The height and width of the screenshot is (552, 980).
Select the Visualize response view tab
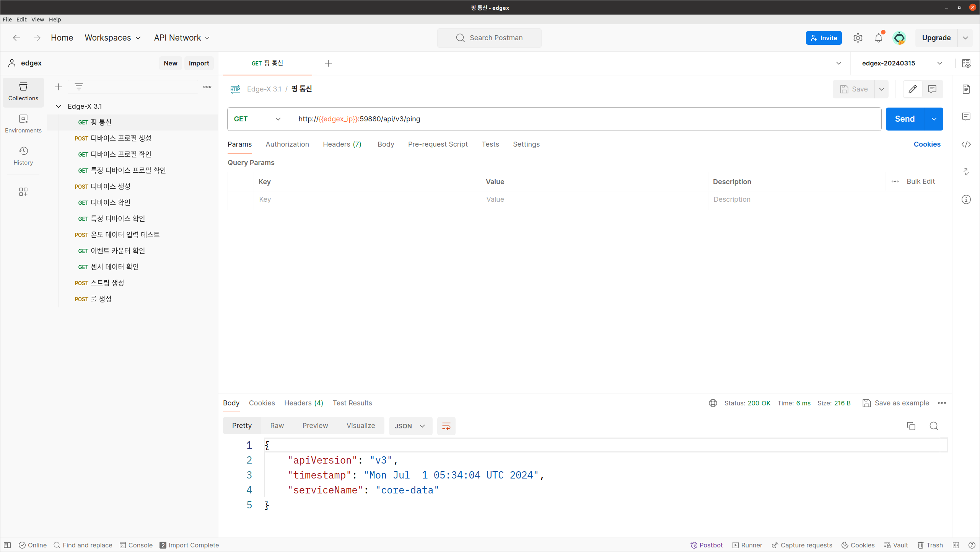pyautogui.click(x=361, y=426)
